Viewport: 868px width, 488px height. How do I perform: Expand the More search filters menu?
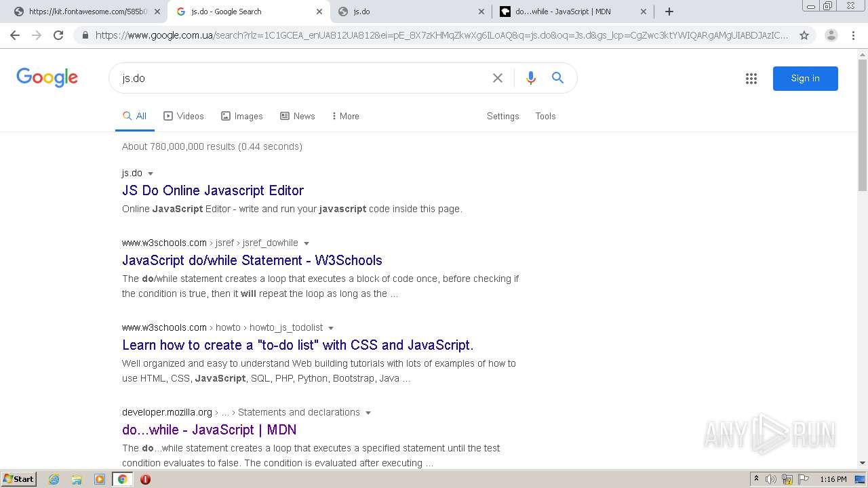click(346, 116)
